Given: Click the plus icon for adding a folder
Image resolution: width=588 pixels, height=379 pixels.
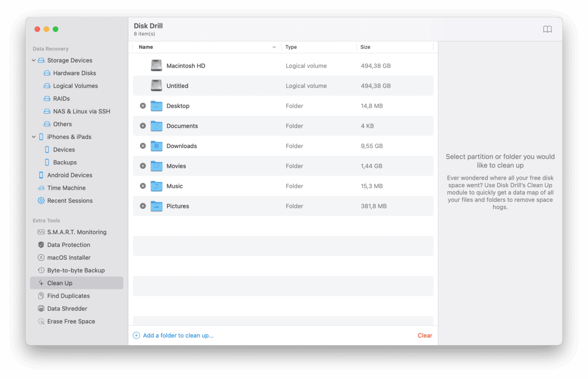Looking at the screenshot, I should (136, 335).
